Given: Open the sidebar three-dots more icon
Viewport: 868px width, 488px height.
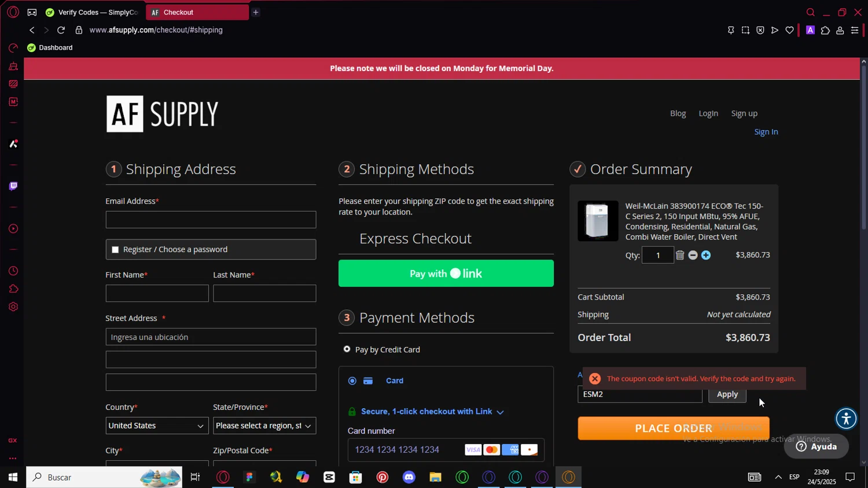Looking at the screenshot, I should click(x=13, y=459).
